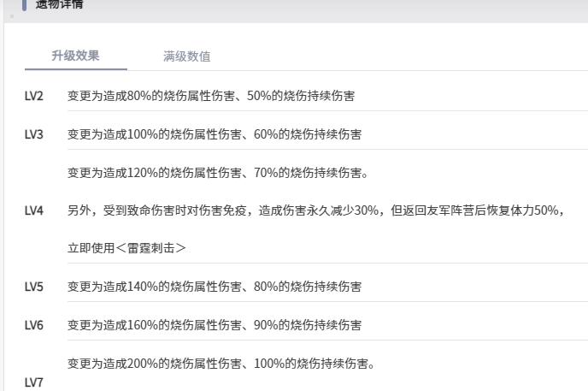The width and height of the screenshot is (588, 391).
Task: Pick the LV6 level label
Action: point(34,325)
